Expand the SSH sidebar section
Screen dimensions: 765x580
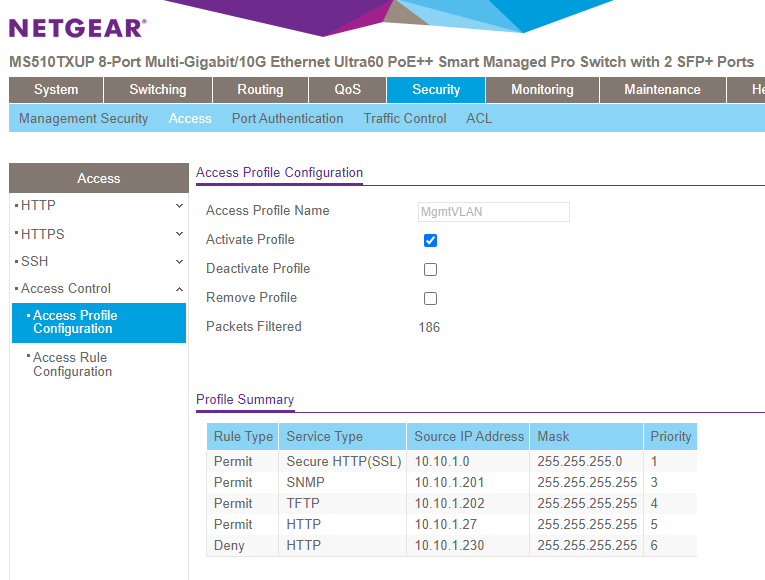point(98,262)
